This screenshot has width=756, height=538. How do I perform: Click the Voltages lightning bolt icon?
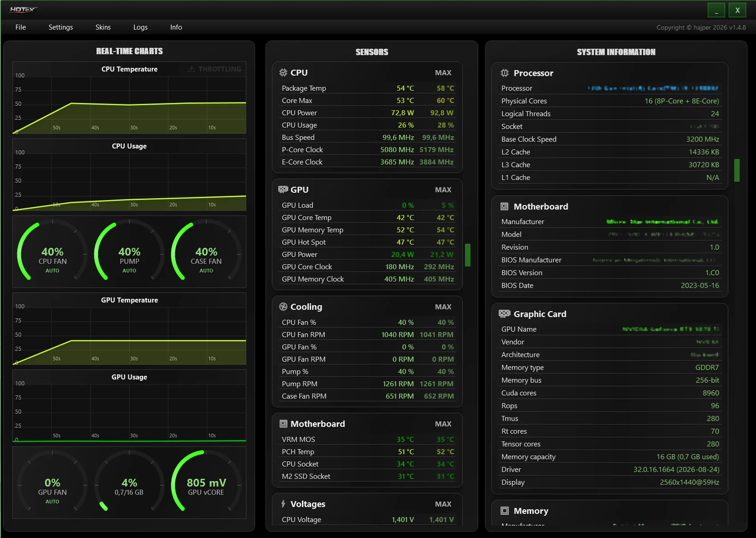click(283, 504)
